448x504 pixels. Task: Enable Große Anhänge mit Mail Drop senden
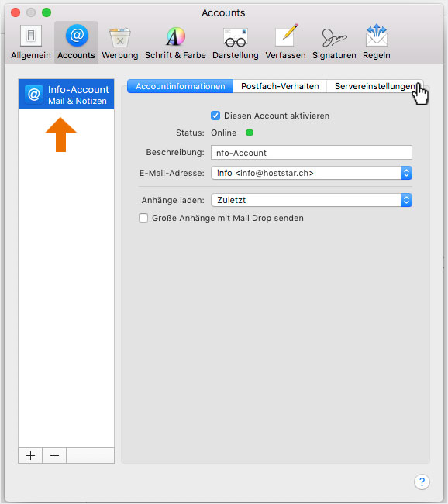pyautogui.click(x=143, y=218)
